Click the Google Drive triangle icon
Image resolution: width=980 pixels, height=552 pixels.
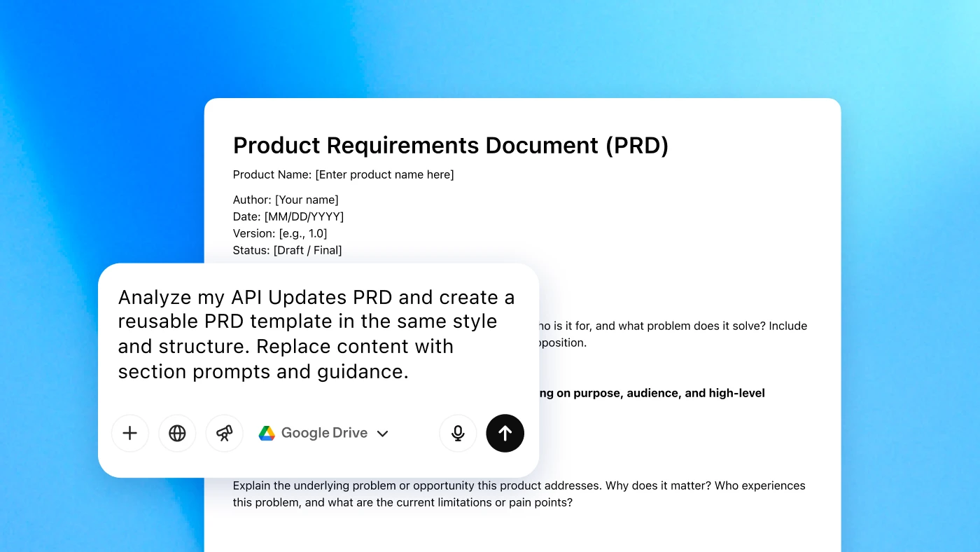267,433
